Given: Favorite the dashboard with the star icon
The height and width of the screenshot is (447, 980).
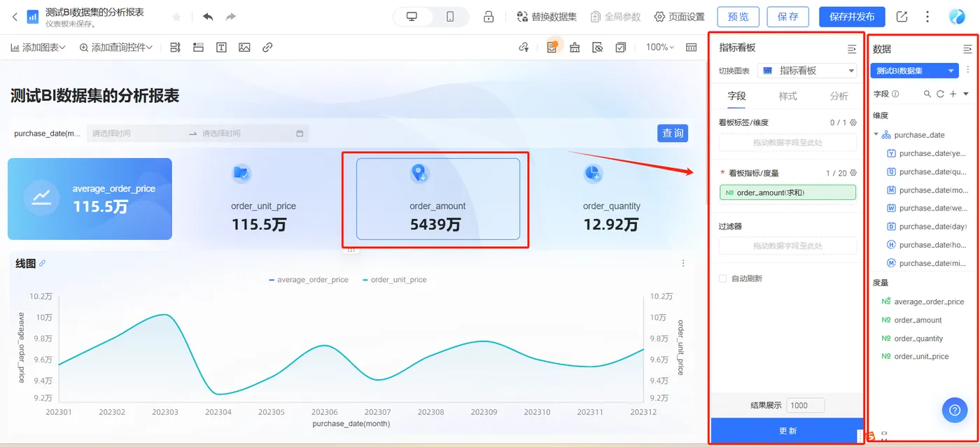Looking at the screenshot, I should click(176, 17).
